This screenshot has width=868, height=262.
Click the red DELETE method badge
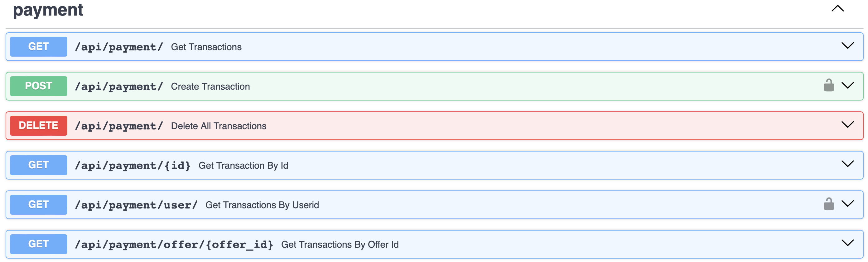pyautogui.click(x=38, y=125)
